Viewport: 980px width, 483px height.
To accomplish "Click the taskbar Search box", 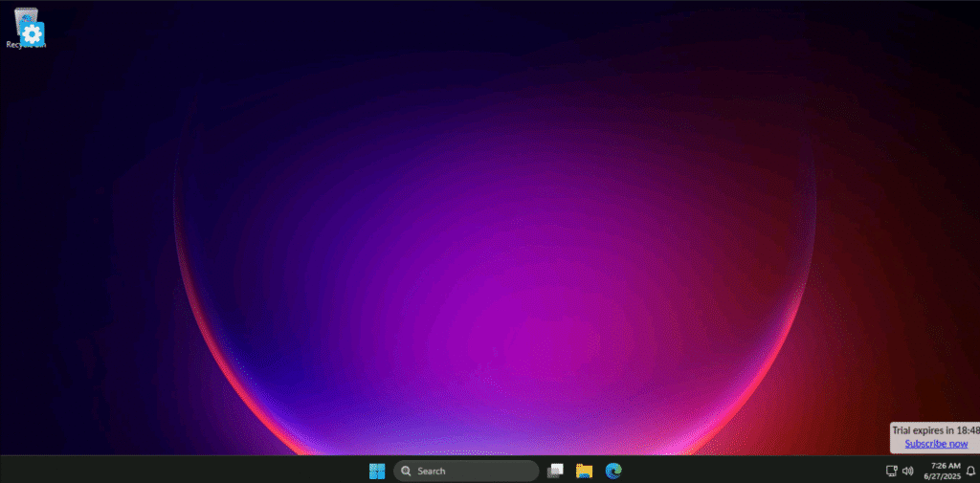I will tap(466, 471).
